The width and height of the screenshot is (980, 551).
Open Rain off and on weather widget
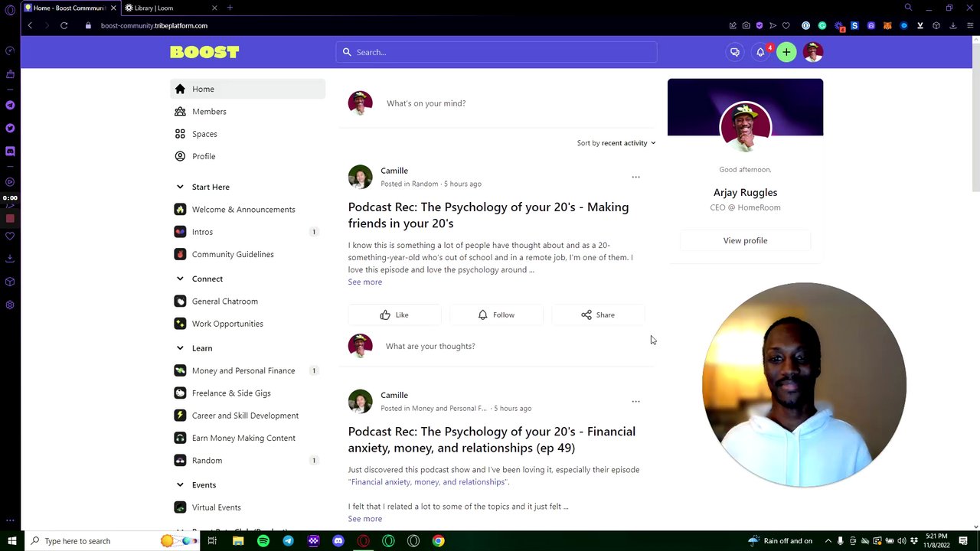780,541
